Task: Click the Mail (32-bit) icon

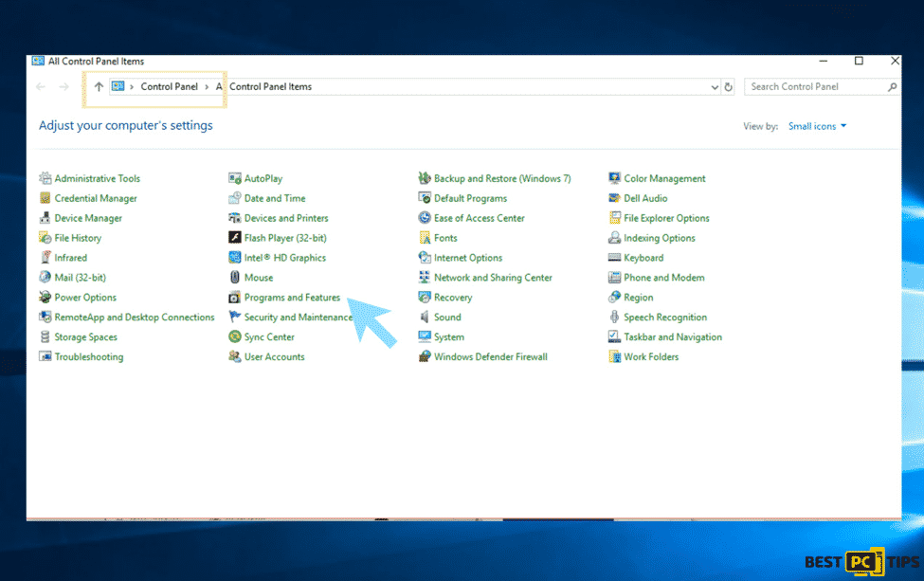Action: point(45,277)
